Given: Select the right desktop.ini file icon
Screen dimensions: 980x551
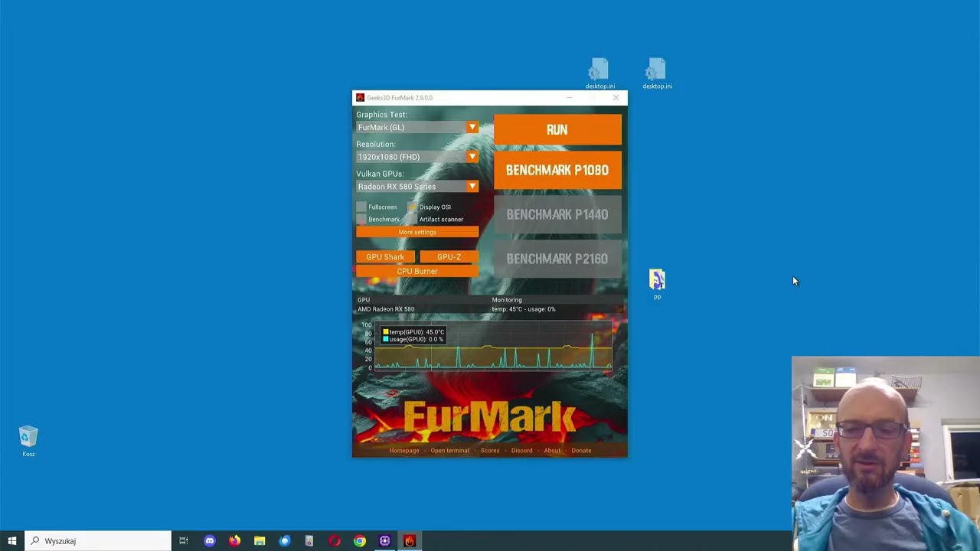Looking at the screenshot, I should 657,74.
